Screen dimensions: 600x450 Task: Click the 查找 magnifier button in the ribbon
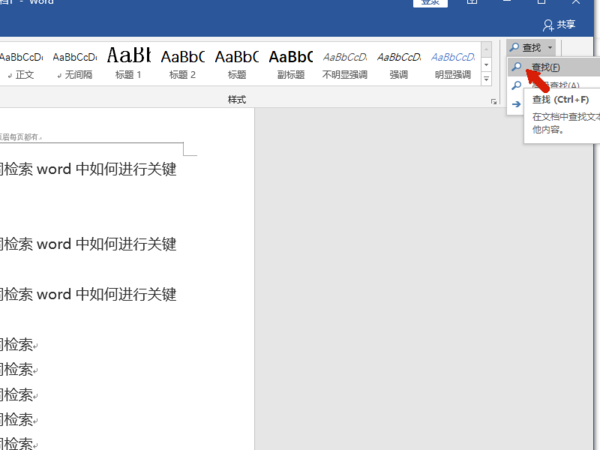pyautogui.click(x=526, y=47)
